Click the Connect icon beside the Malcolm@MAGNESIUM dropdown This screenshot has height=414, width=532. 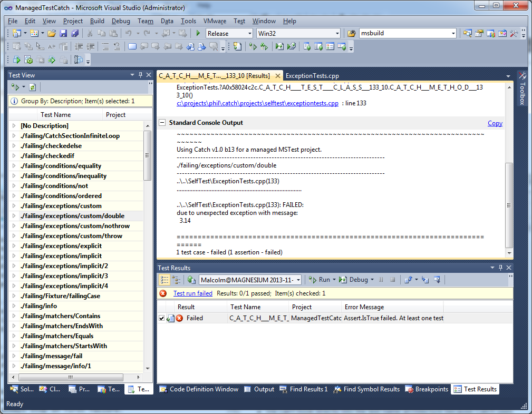click(x=191, y=280)
